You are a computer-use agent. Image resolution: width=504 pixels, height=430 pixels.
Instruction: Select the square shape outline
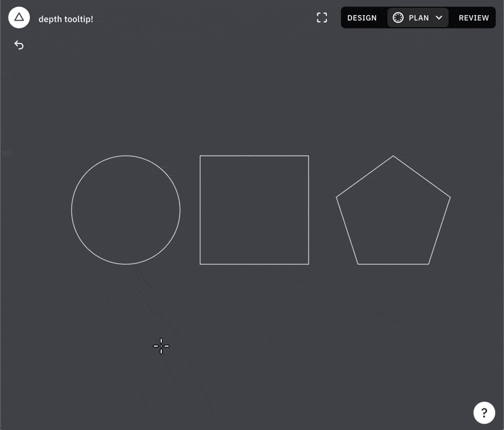[x=255, y=210]
